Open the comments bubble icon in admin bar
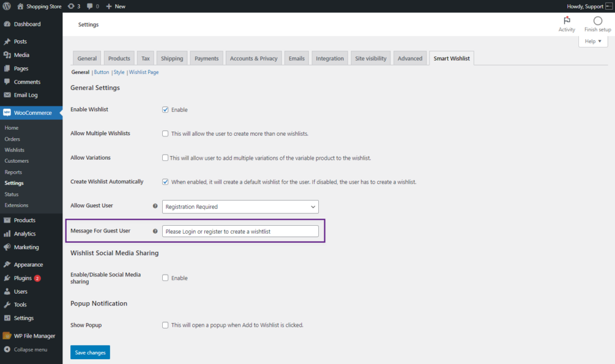This screenshot has height=364, width=615. [90, 6]
